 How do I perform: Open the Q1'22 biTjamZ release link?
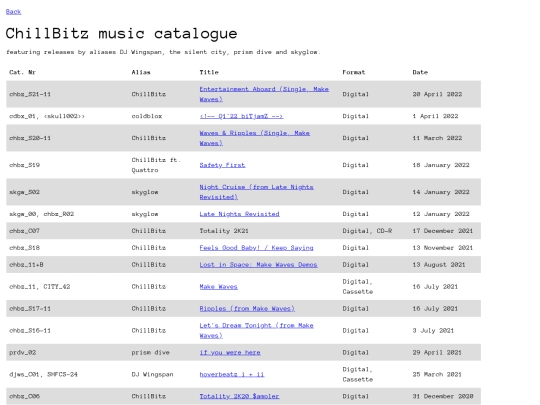[x=241, y=116]
